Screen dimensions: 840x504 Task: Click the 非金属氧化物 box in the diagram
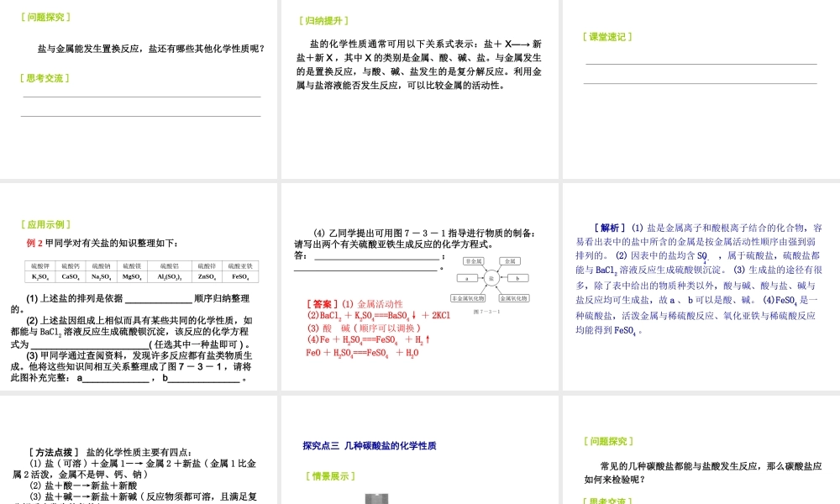(x=468, y=298)
